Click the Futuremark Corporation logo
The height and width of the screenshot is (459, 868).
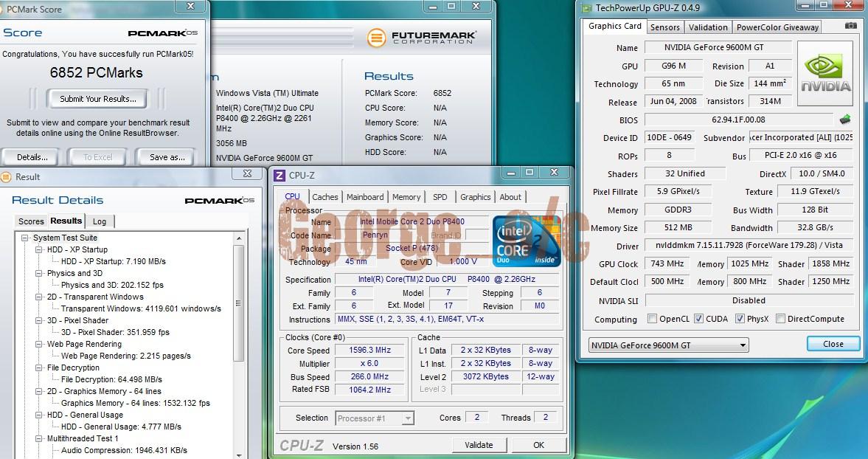tap(421, 38)
